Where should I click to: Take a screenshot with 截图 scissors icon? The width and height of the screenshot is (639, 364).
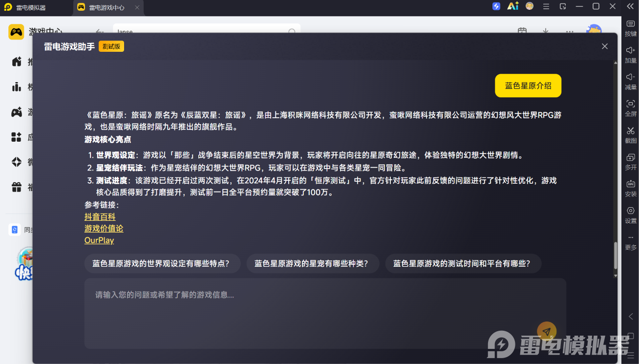click(x=631, y=135)
